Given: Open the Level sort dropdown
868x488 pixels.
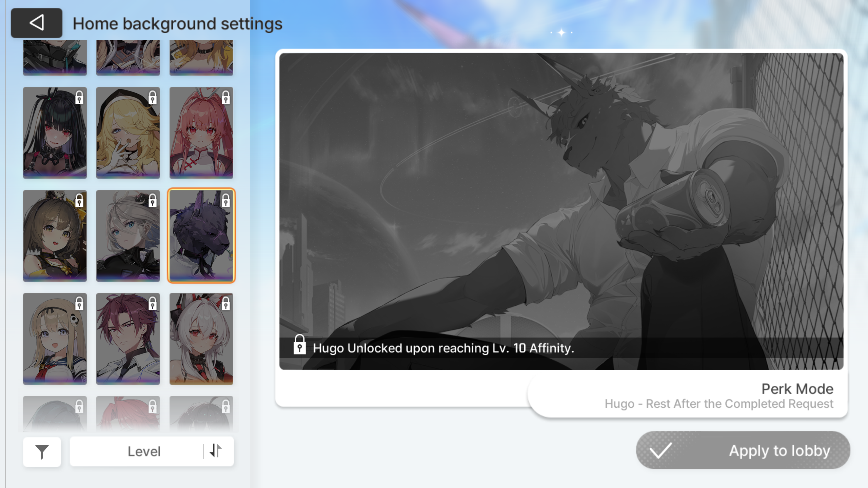Looking at the screenshot, I should pyautogui.click(x=144, y=451).
